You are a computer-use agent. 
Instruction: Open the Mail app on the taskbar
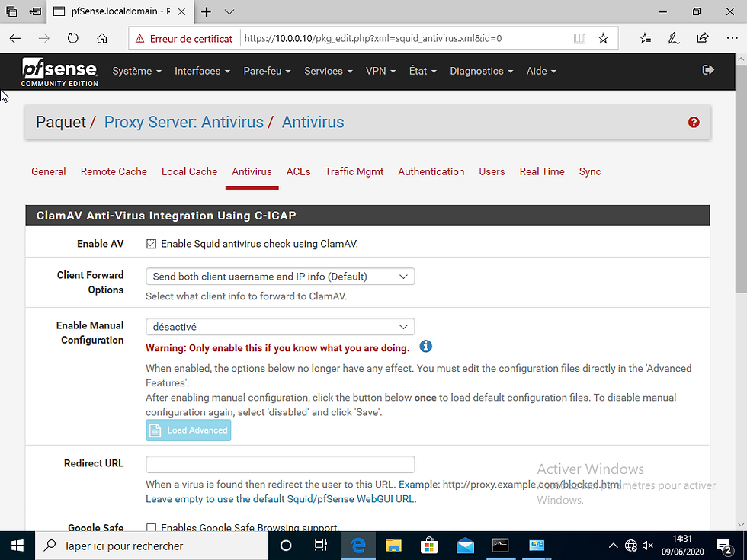coord(465,546)
